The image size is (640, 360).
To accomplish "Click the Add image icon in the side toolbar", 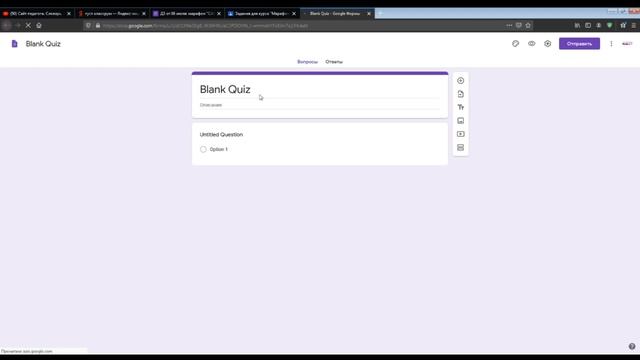I will click(460, 121).
